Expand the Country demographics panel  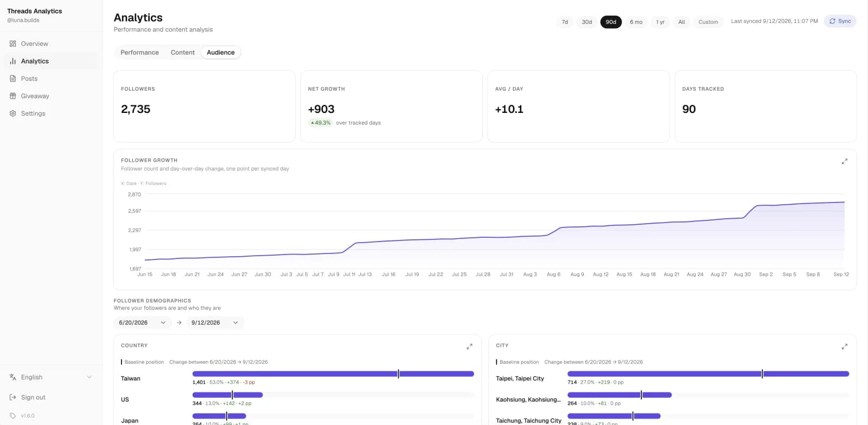(469, 346)
